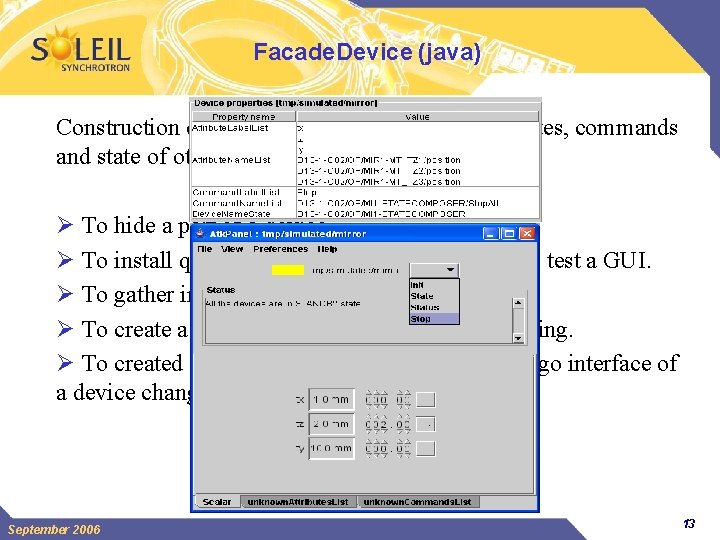Image resolution: width=720 pixels, height=540 pixels.
Task: Minimize the AtkPanel window
Action: click(490, 234)
